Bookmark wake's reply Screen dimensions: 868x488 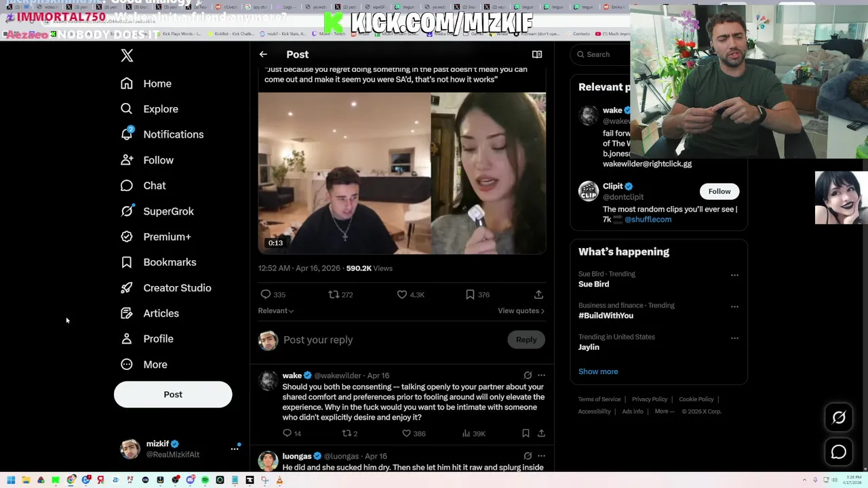click(526, 433)
